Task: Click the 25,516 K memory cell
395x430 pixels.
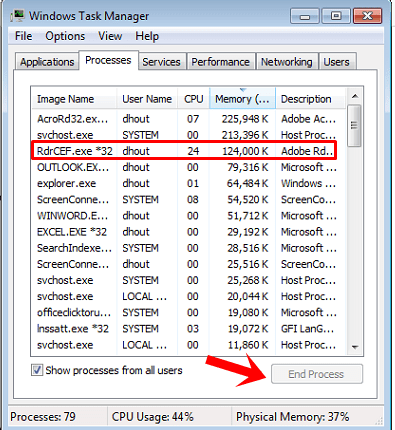Action: (248, 264)
